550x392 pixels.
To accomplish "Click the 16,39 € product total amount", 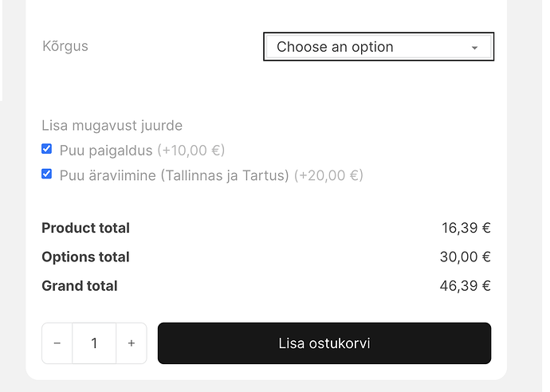I will point(466,228).
